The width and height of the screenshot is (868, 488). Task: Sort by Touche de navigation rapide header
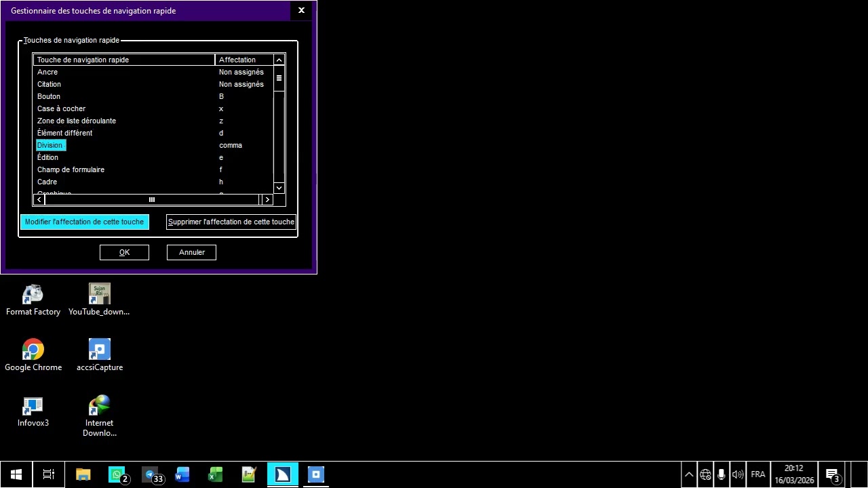(x=124, y=60)
